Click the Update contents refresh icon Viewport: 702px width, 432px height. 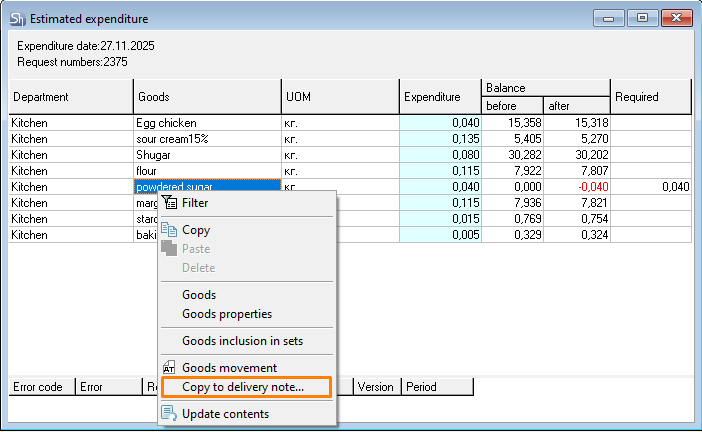[169, 414]
